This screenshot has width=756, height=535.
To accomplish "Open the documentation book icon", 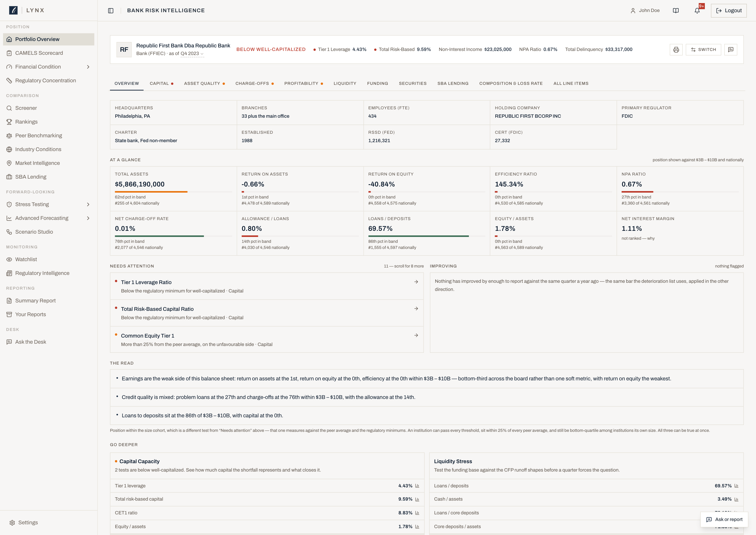I will click(676, 10).
